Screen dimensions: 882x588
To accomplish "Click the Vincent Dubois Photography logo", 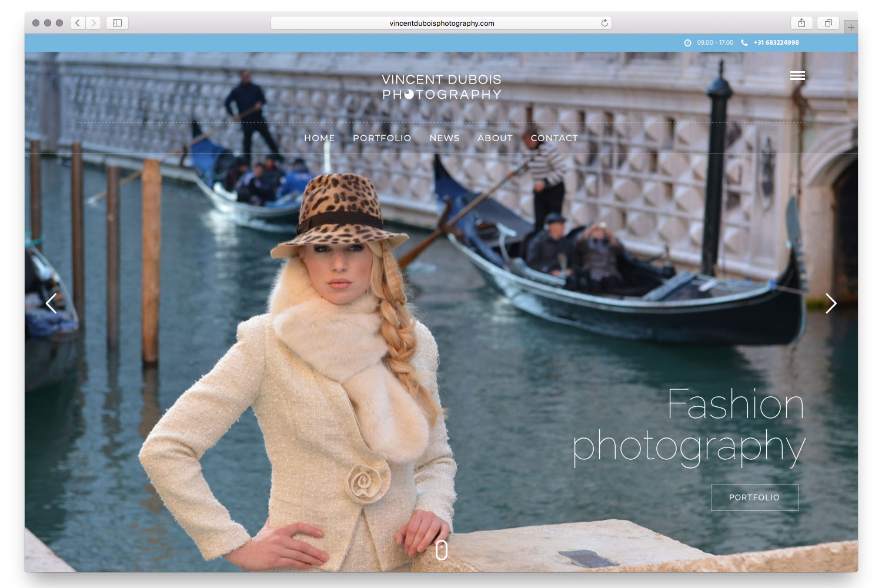I will [442, 86].
